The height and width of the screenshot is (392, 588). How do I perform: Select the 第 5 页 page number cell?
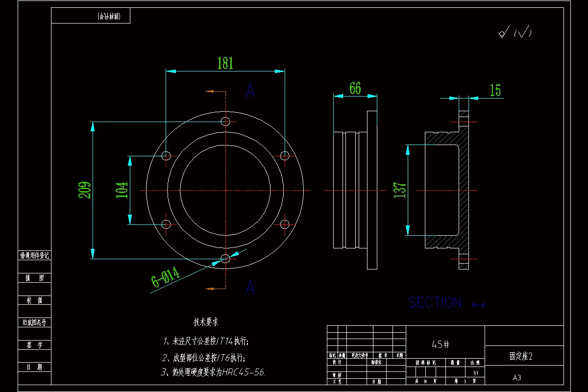point(465,381)
